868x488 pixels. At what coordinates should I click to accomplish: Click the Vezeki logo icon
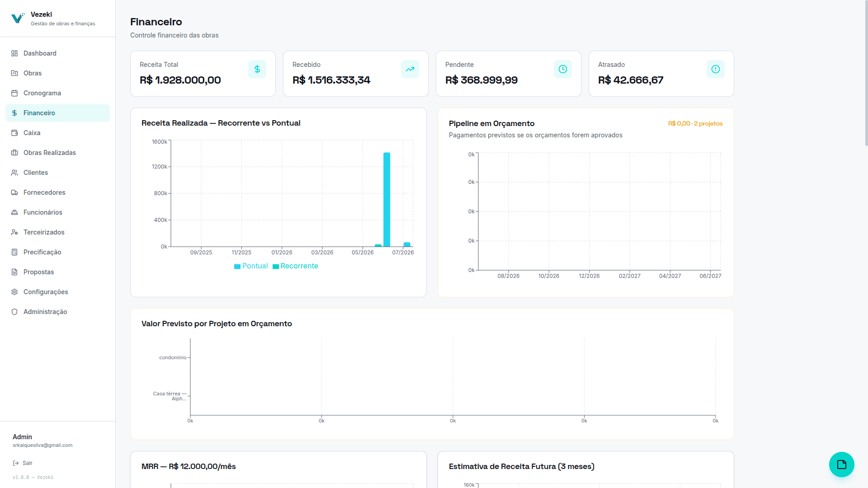[x=18, y=18]
